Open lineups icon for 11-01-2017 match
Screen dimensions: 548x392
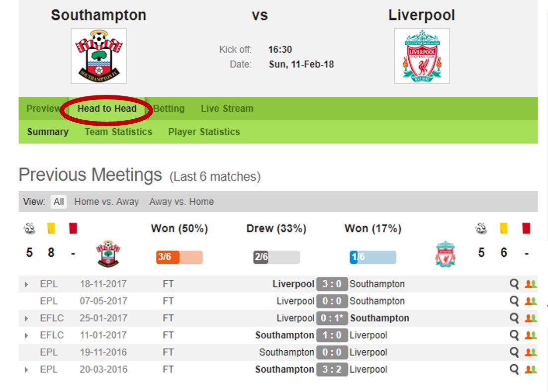click(531, 335)
